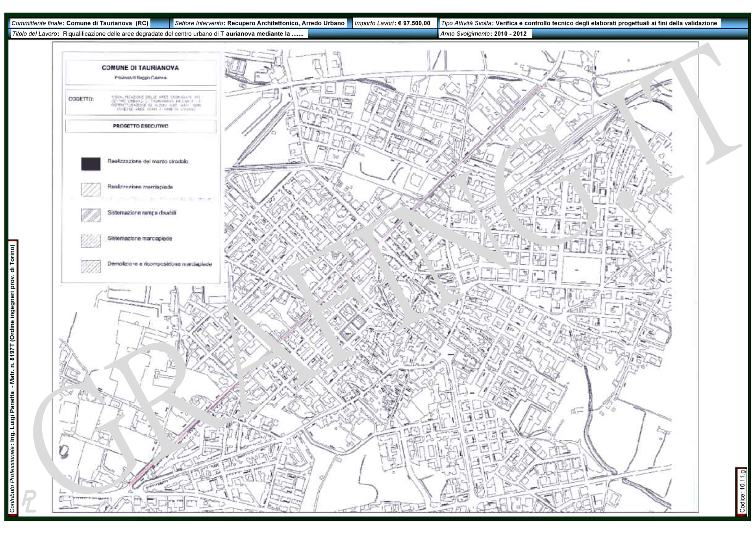Click 'Realizzazione del manto stradale' legend text
Viewport: 756px width, 534px height.
148,161
